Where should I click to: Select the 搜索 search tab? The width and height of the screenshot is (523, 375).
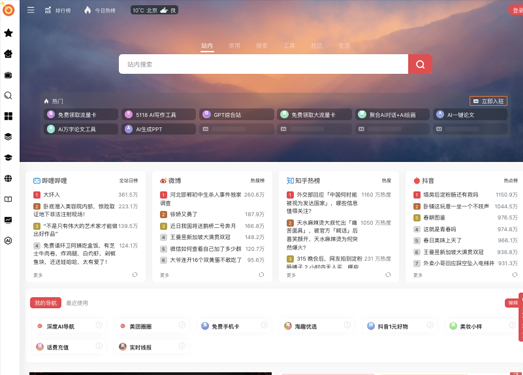(262, 46)
